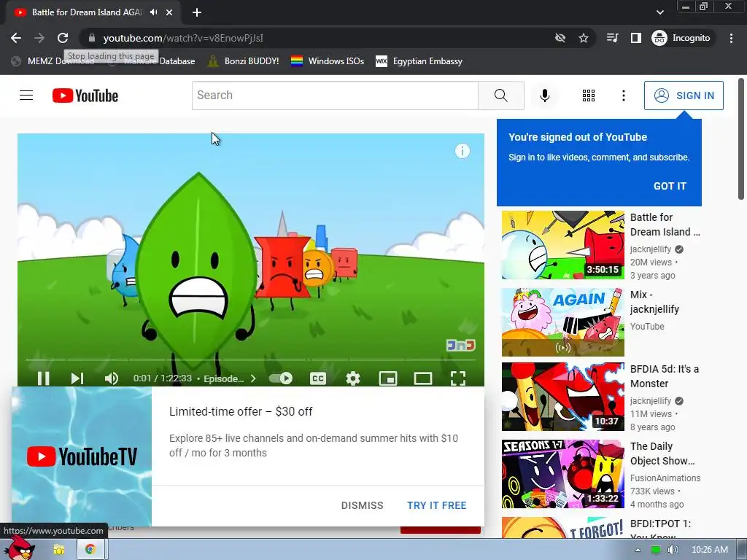Toggle Chrome side panel

click(x=636, y=38)
